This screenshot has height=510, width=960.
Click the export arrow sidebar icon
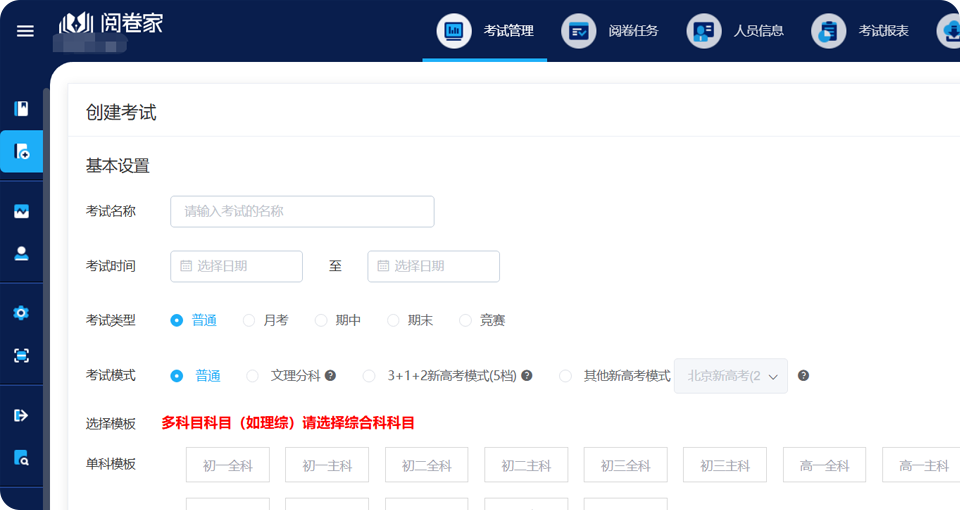[x=21, y=415]
